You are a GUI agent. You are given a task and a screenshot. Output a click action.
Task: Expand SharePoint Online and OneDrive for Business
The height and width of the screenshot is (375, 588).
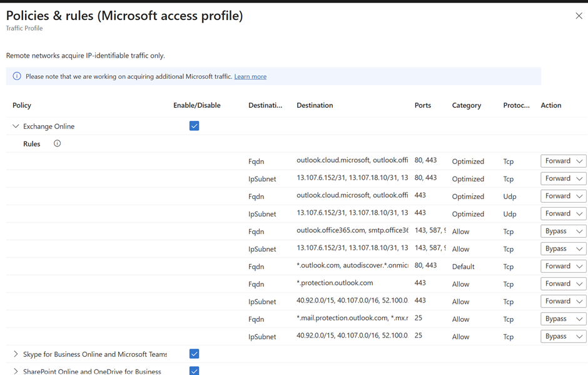tap(16, 371)
